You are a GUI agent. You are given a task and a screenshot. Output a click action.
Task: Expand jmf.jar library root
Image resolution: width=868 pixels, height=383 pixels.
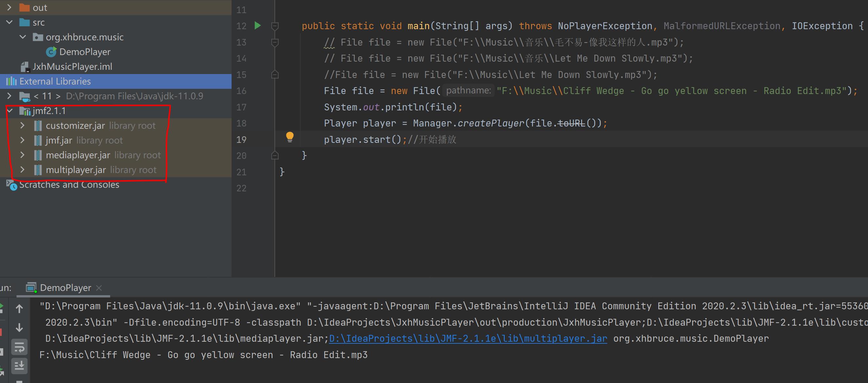point(23,140)
